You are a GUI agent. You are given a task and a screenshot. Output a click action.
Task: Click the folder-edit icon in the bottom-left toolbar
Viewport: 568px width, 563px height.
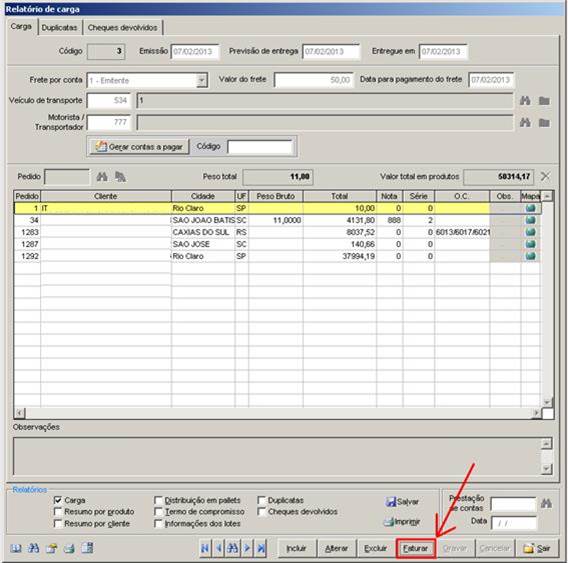pyautogui.click(x=51, y=548)
